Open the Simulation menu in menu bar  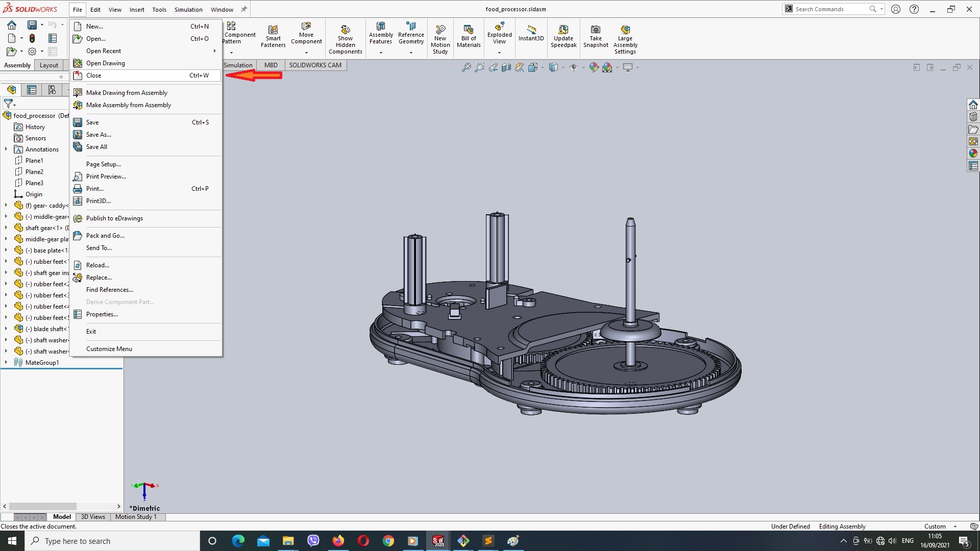click(x=188, y=10)
